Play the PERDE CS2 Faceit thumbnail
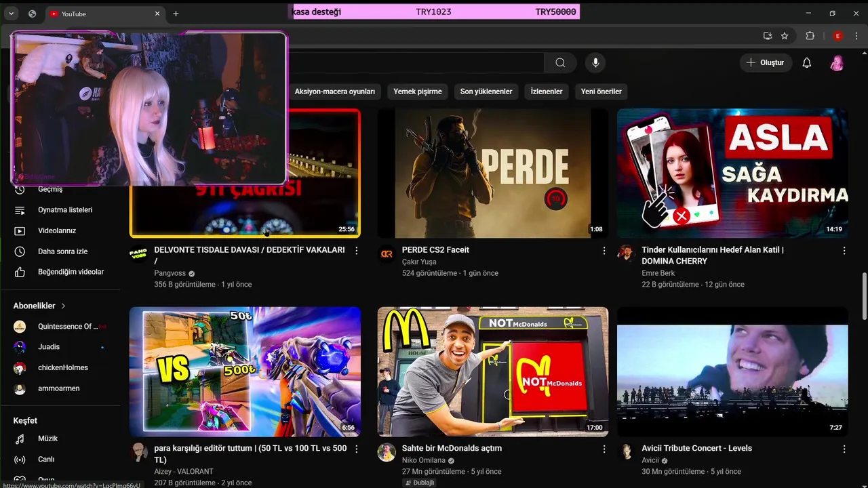Screen dimensions: 868x488 pos(493,174)
